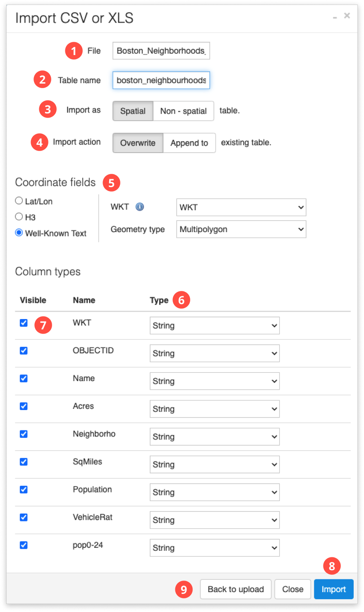Set import action to Append to
Image resolution: width=364 pixels, height=612 pixels.
tap(189, 143)
